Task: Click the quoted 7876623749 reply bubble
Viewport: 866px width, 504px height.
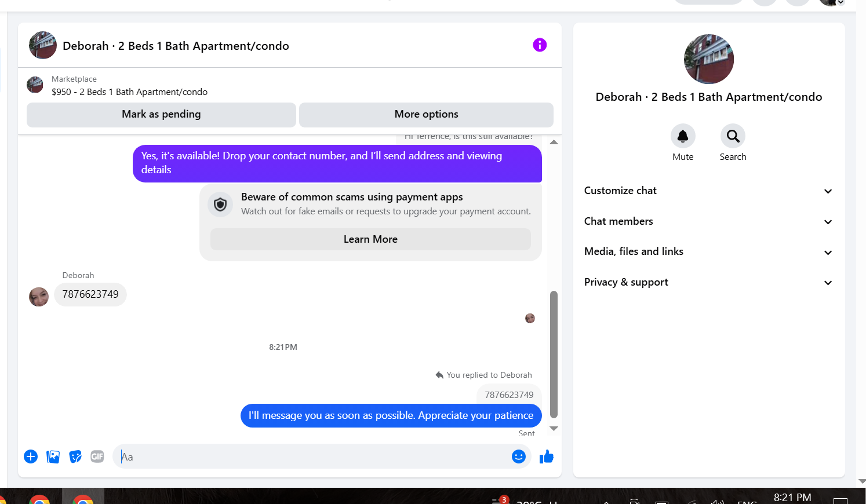Action: click(x=509, y=395)
